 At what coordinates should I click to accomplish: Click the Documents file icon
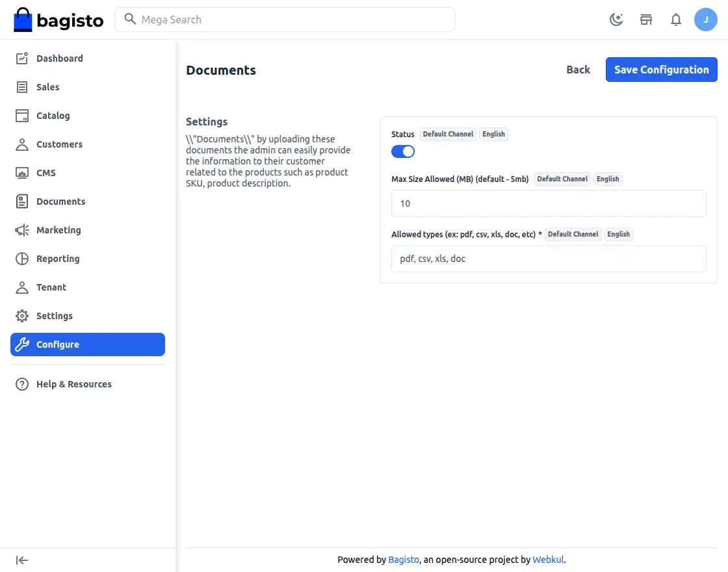22,201
